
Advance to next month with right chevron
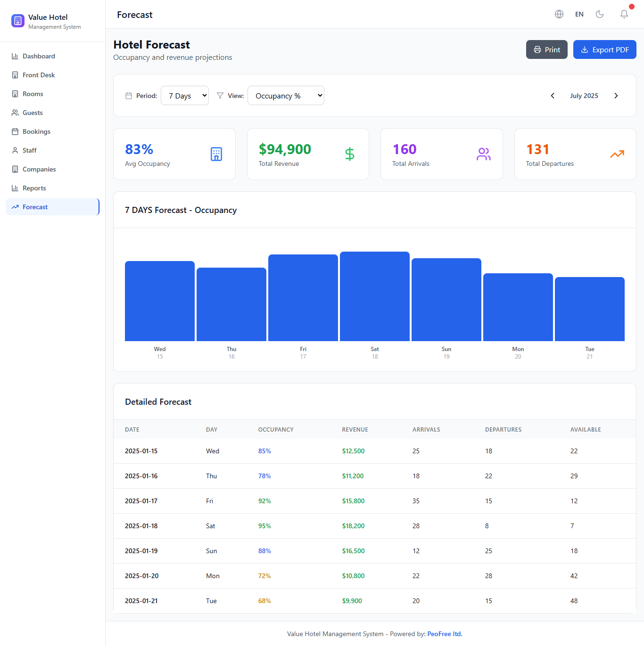point(616,96)
